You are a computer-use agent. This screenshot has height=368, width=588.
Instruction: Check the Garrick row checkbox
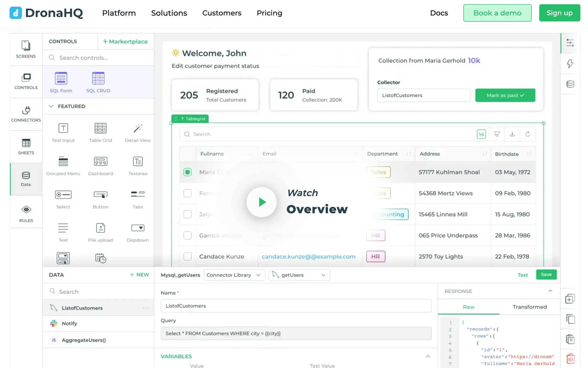[x=187, y=235]
